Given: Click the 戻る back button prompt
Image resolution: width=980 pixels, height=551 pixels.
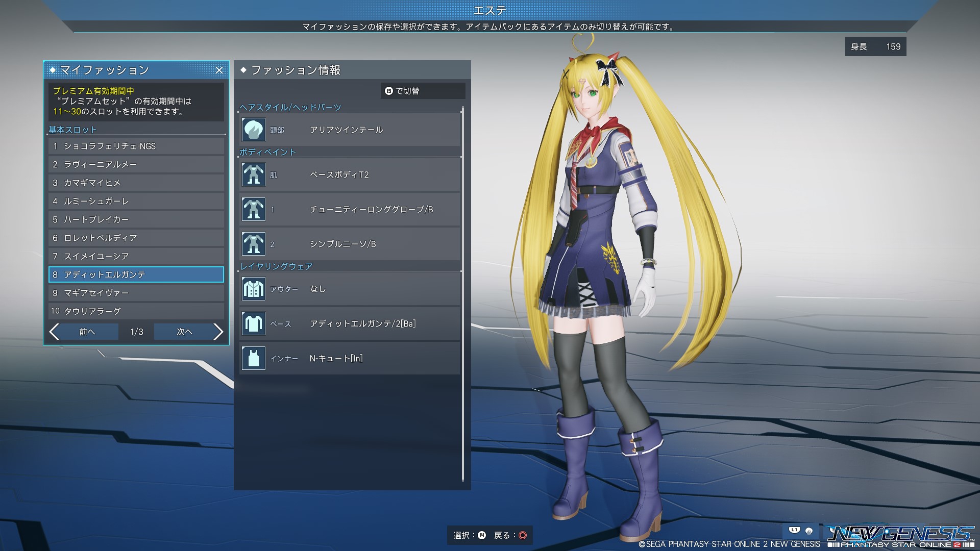Looking at the screenshot, I should point(510,535).
